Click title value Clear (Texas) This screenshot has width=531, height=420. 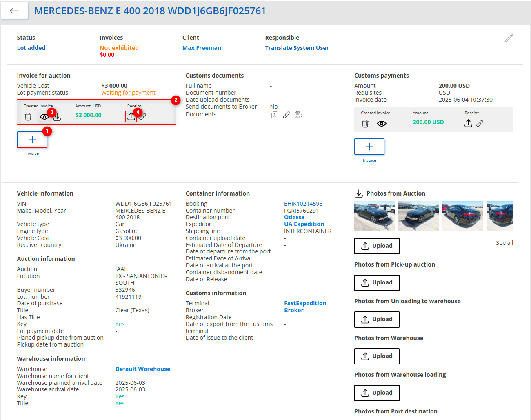pyautogui.click(x=132, y=310)
